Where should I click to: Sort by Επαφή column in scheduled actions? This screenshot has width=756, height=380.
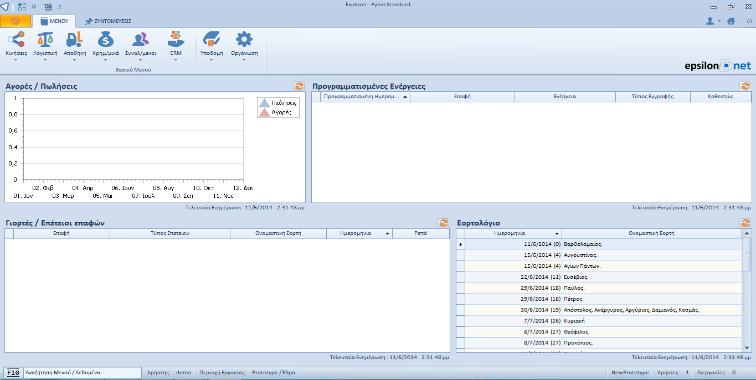[x=462, y=97]
